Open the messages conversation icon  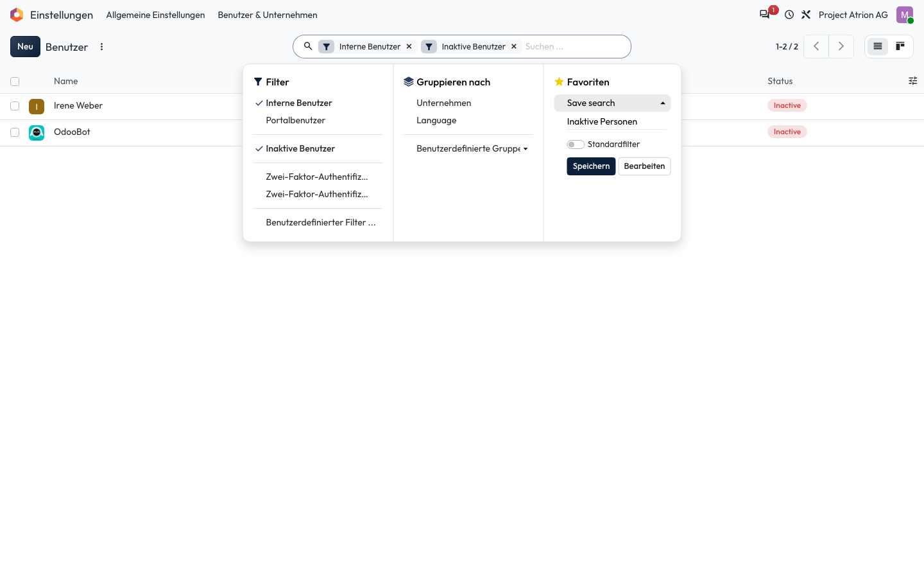764,15
